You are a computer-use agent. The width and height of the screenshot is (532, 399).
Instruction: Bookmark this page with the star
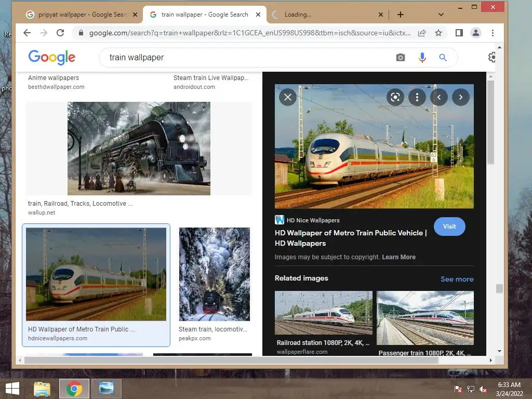(438, 33)
